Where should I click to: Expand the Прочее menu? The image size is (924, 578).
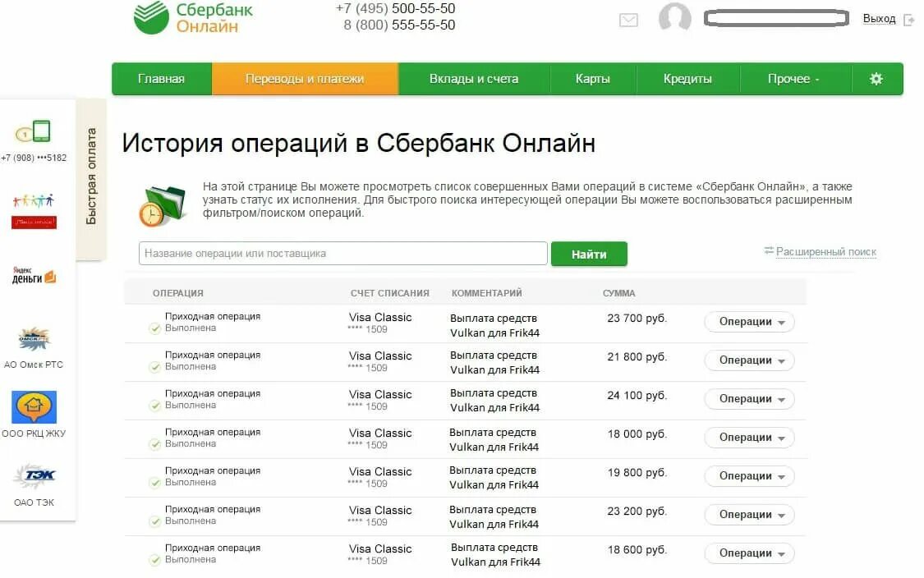(795, 79)
